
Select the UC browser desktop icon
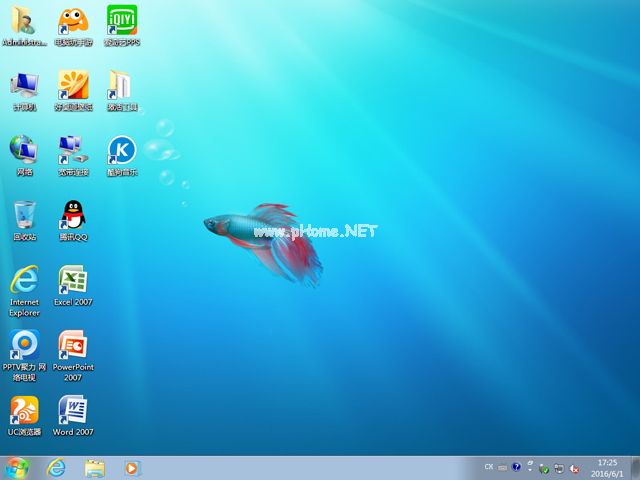coord(24,409)
